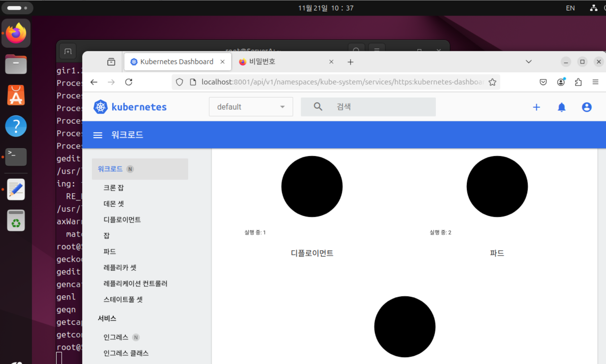Open the Terminal from Ubuntu dock
Screen dimensions: 606x364
16,157
